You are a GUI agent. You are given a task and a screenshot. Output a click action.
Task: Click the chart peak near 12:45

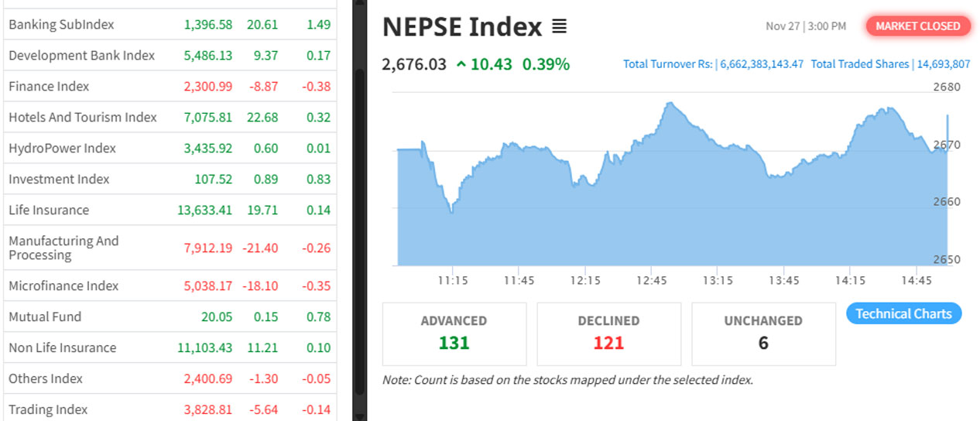[x=669, y=104]
